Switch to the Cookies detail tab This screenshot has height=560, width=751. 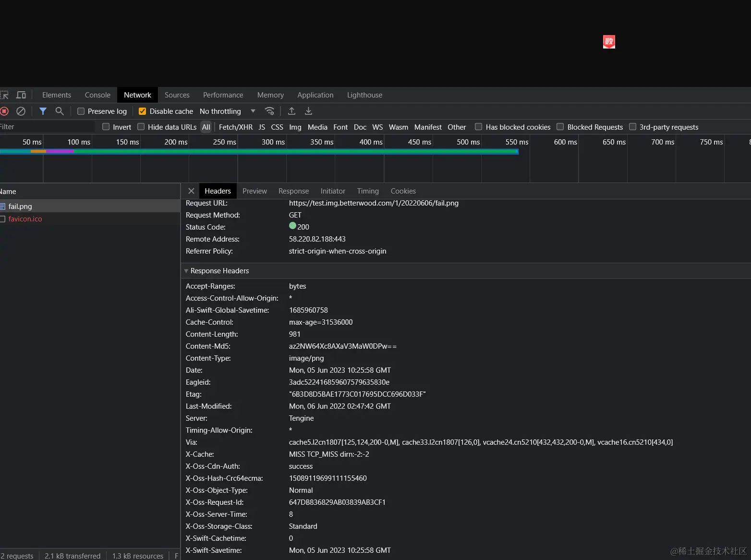coord(403,191)
